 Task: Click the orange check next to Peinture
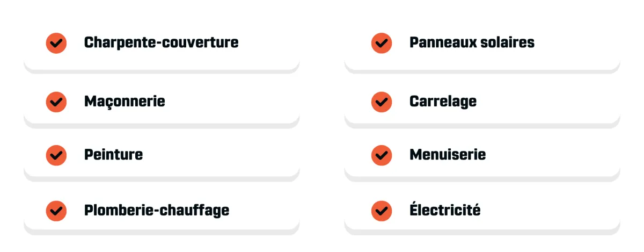[56, 155]
